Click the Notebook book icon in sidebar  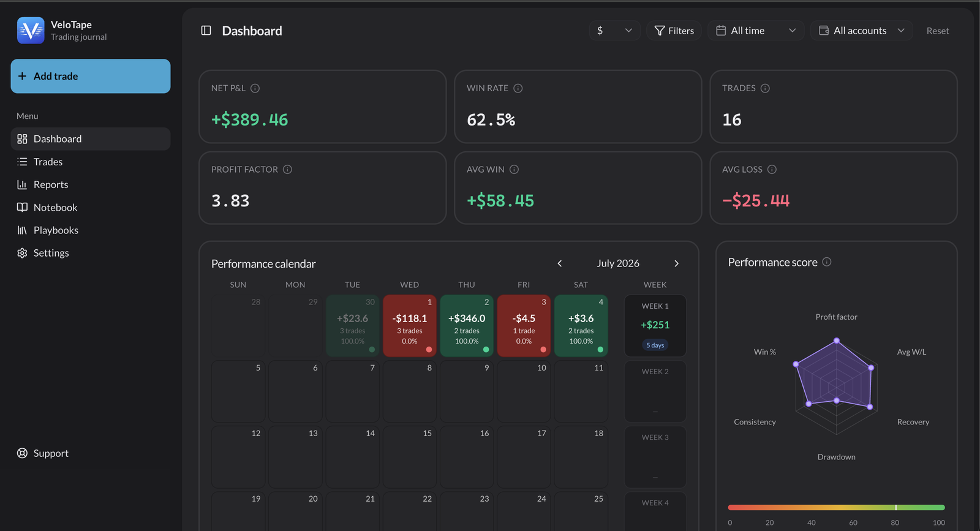pos(22,207)
